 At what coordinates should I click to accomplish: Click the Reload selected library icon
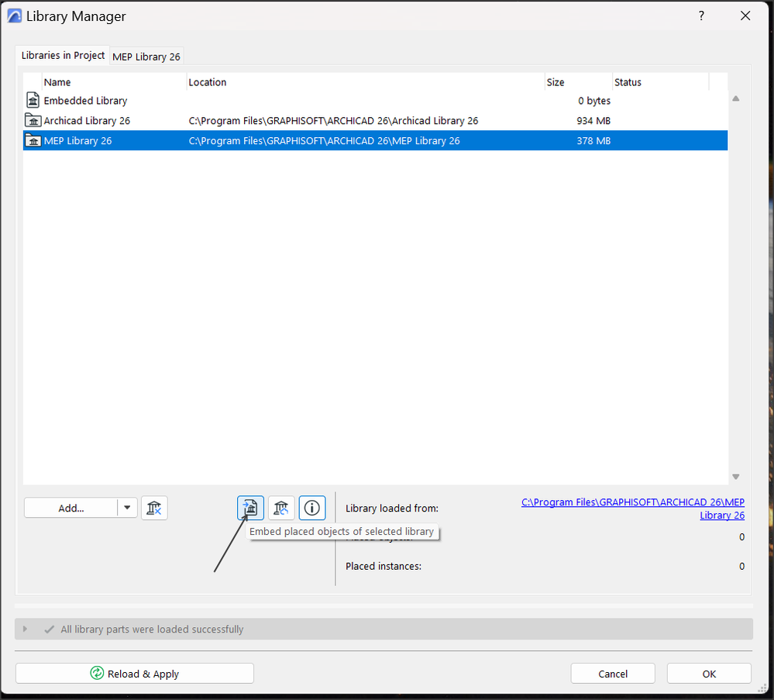pos(280,508)
